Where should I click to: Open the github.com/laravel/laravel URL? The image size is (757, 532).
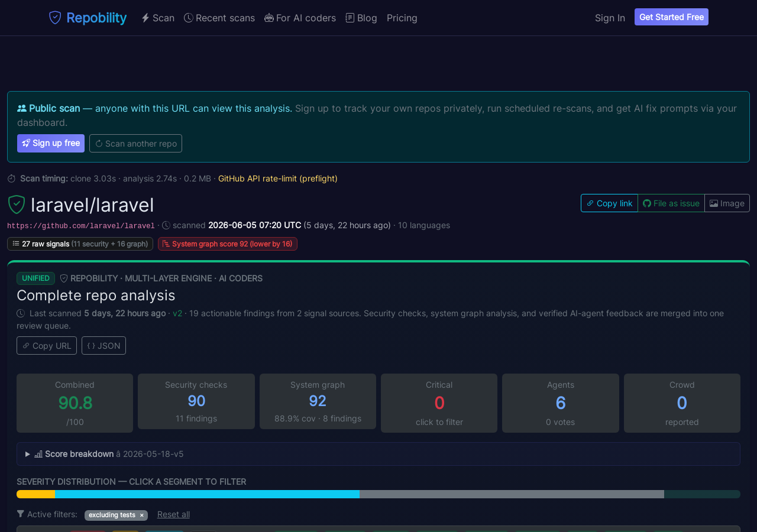(81, 226)
